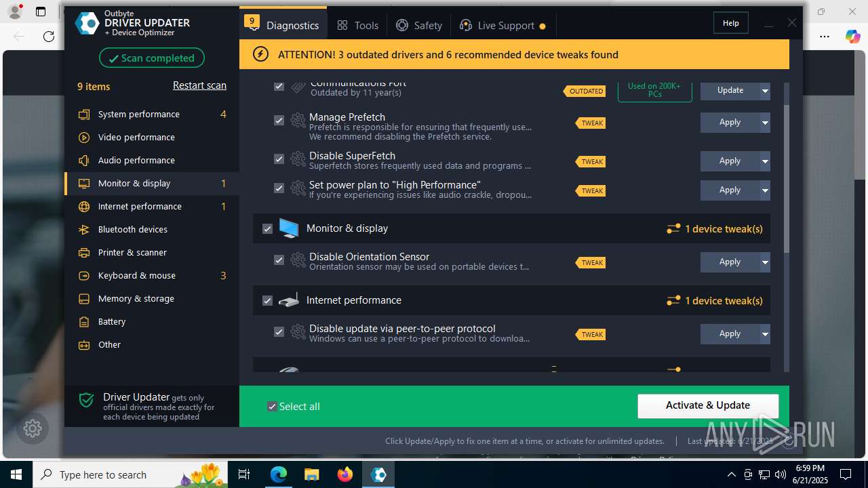Select Monitor & display in sidebar
868x488 pixels.
coord(152,184)
